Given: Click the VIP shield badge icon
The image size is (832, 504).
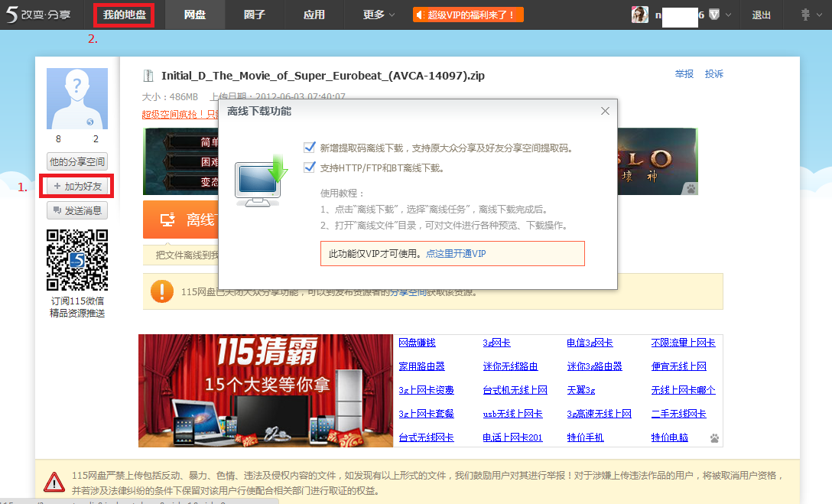Looking at the screenshot, I should (714, 15).
